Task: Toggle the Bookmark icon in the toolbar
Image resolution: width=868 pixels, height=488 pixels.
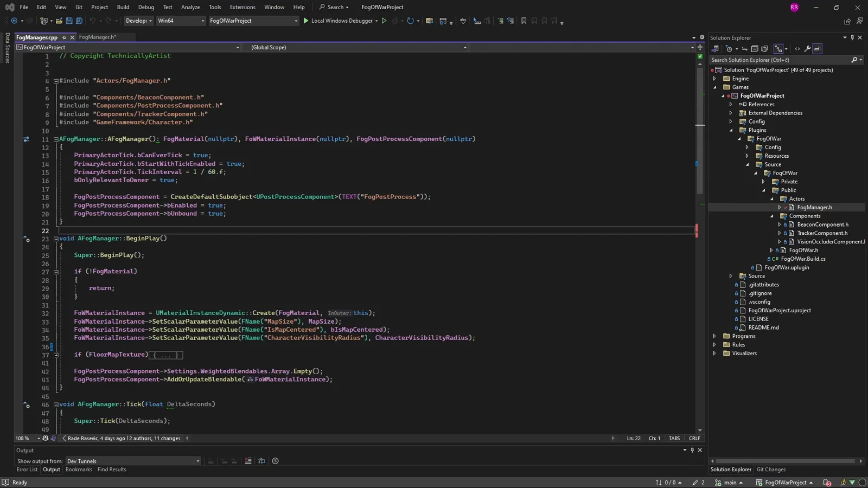Action: pos(524,21)
